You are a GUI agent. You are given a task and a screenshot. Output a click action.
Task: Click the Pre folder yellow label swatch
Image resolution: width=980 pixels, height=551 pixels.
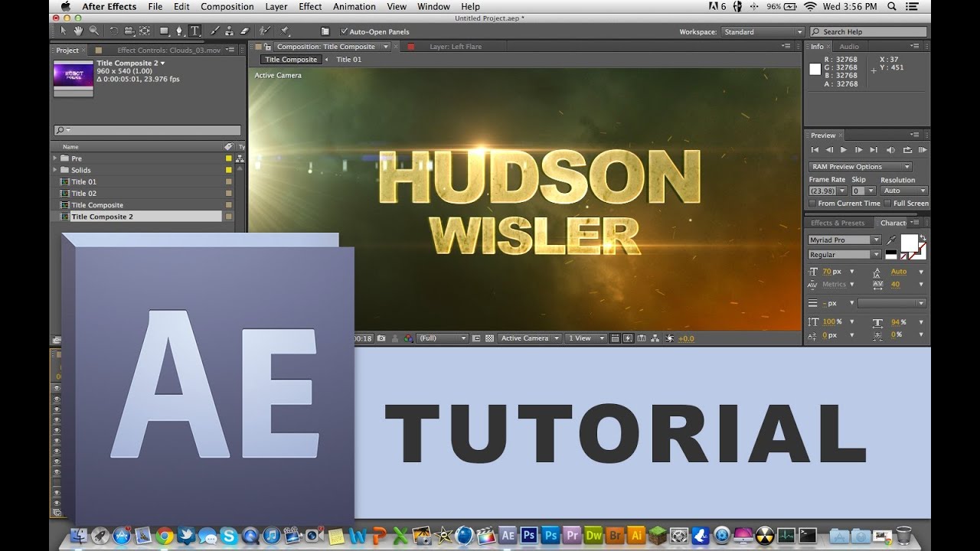(x=228, y=158)
